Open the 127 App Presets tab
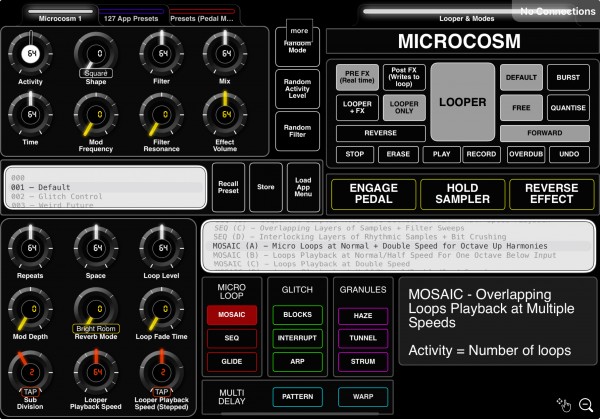Viewport: 600px width, 419px height. pos(131,15)
